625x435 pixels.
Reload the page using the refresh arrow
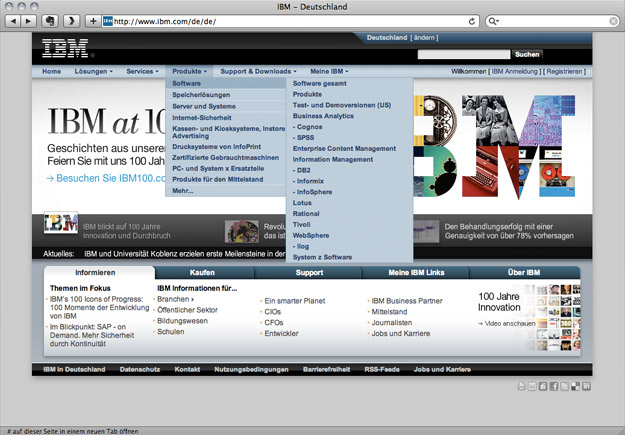point(472,21)
